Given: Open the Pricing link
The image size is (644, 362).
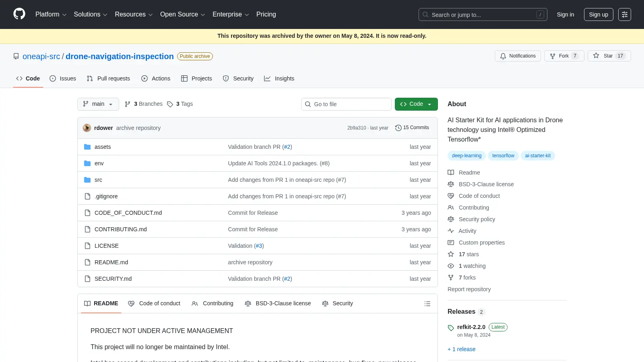Looking at the screenshot, I should coord(266,14).
